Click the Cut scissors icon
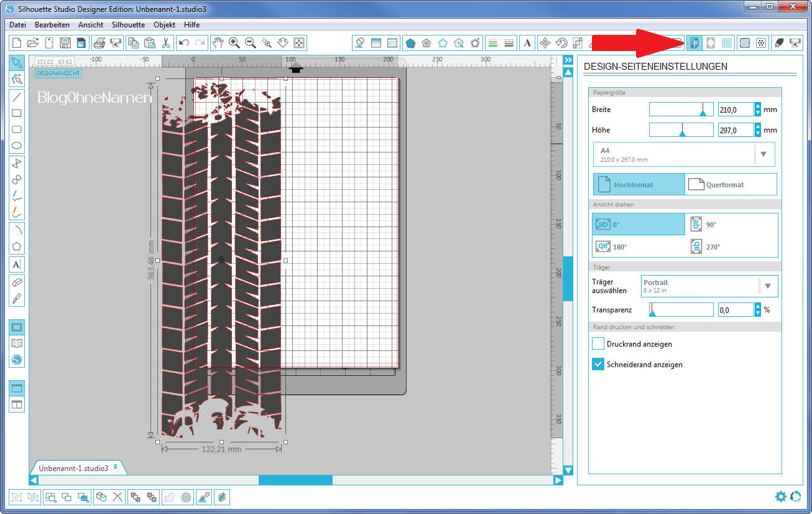The image size is (812, 514). pos(166,43)
